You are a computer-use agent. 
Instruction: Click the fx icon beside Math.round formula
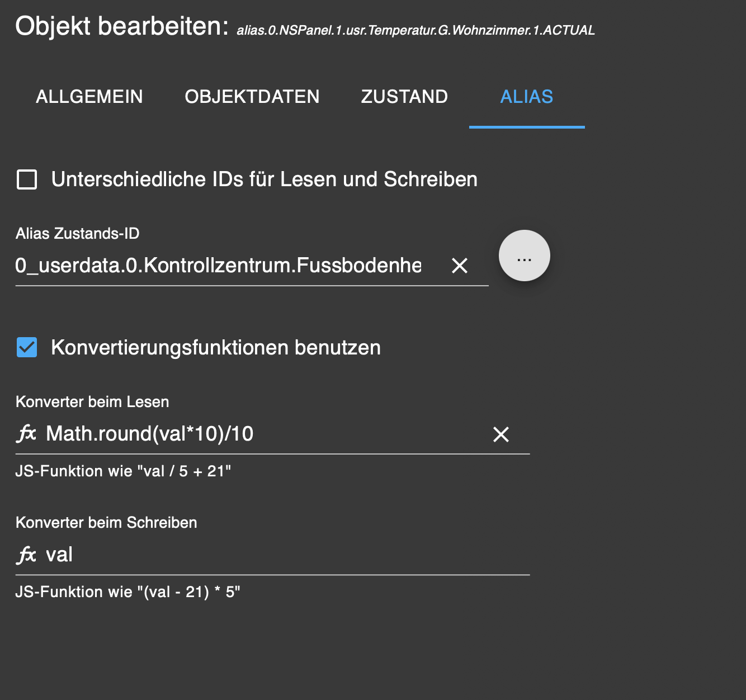(26, 434)
